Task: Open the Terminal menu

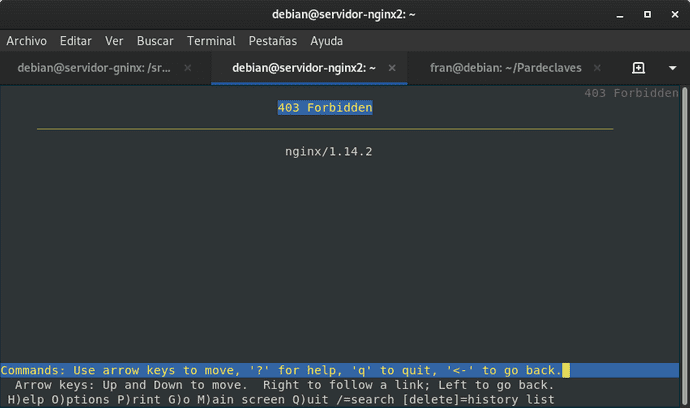Action: pyautogui.click(x=211, y=41)
